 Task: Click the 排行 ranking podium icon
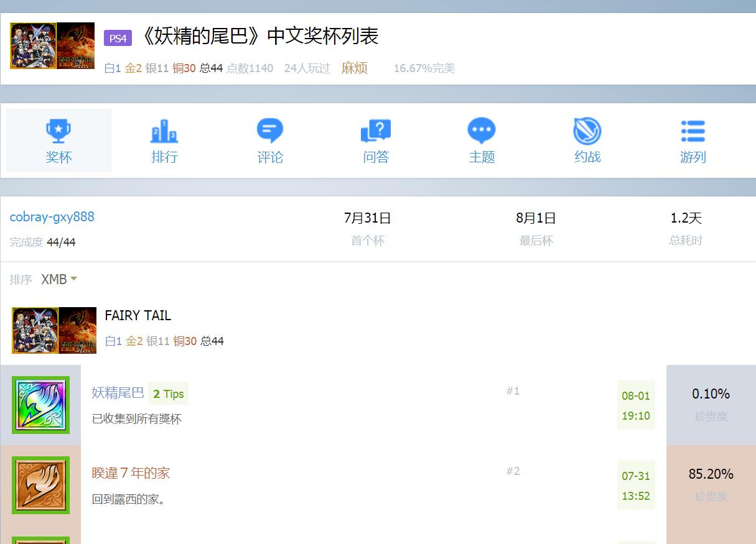click(164, 131)
